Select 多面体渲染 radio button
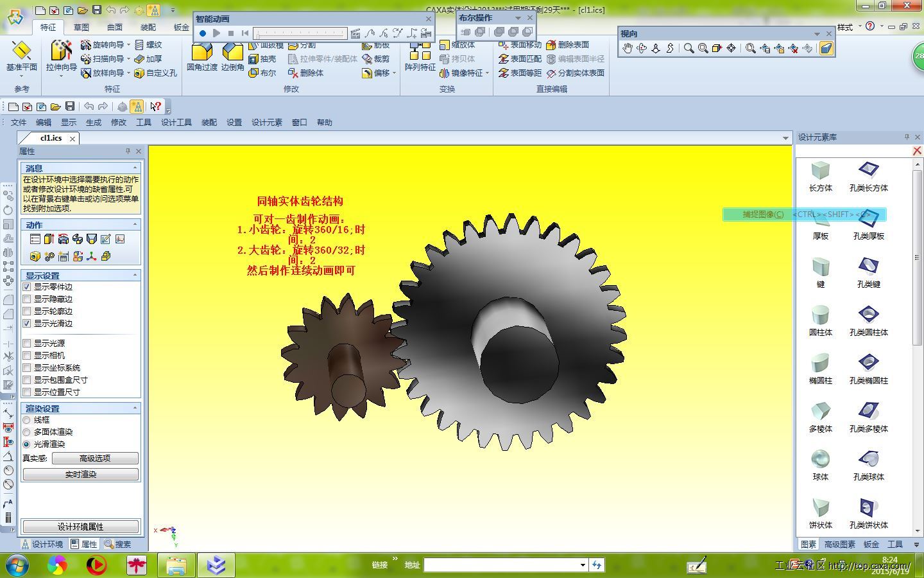 point(27,432)
